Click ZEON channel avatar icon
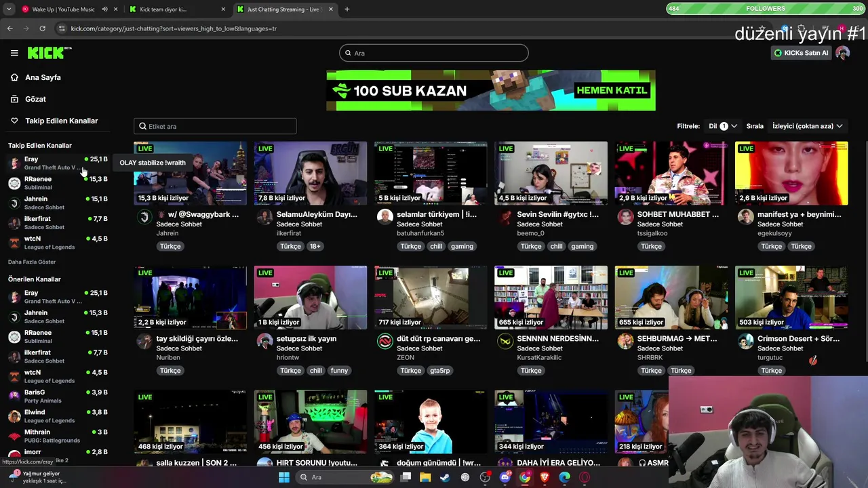Viewport: 868px width, 488px height. [x=384, y=341]
